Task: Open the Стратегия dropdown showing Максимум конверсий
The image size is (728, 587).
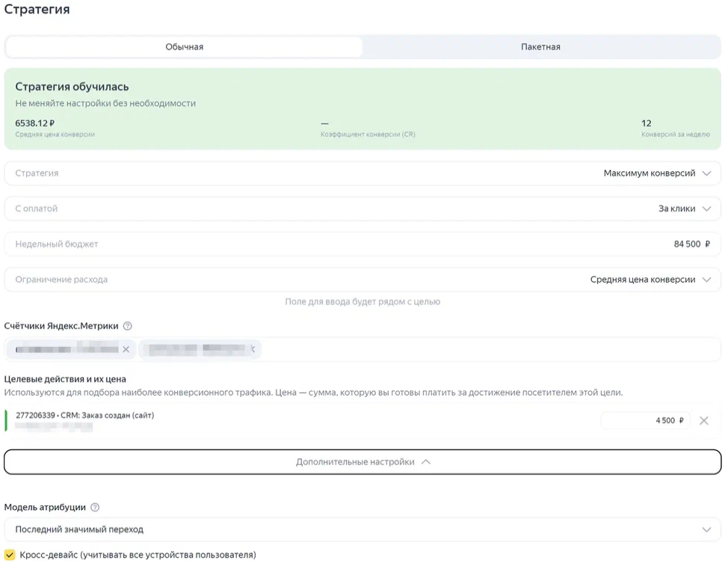Action: tap(363, 173)
